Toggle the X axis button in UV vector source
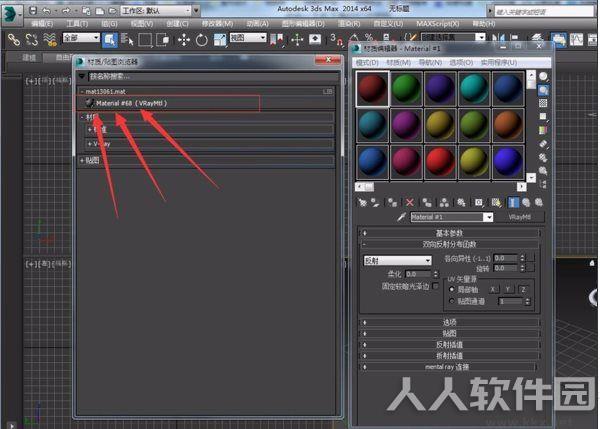Image resolution: width=600 pixels, height=429 pixels. coord(493,289)
